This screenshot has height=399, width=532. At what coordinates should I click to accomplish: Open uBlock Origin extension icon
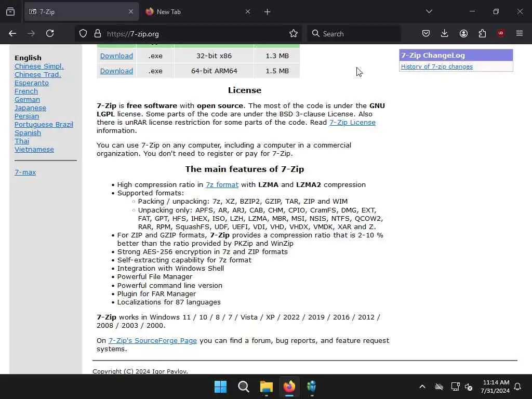(x=501, y=33)
